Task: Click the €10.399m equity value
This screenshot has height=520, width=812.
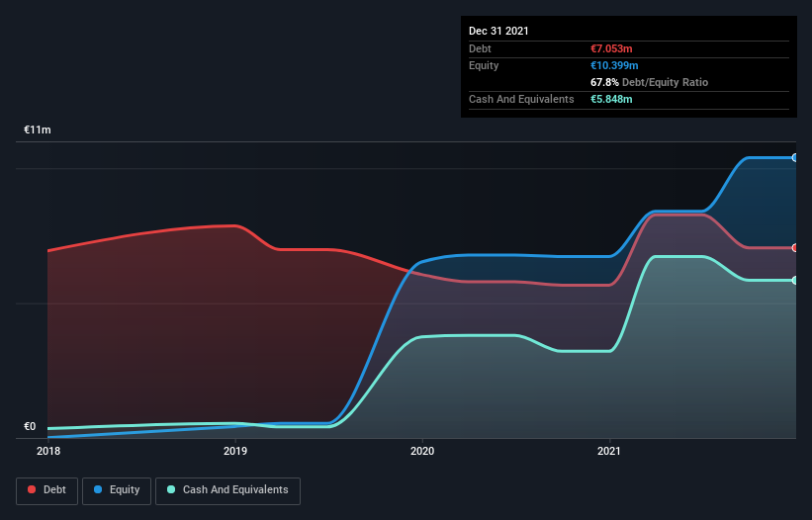Action: tap(614, 65)
